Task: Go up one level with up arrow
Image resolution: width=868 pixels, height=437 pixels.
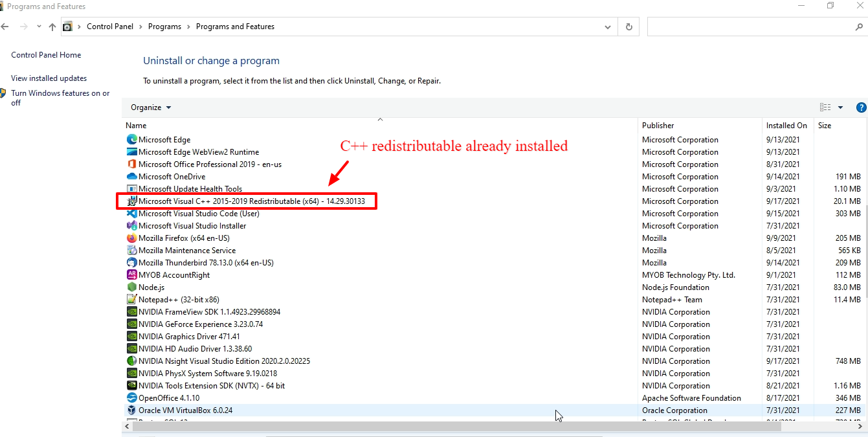Action: [52, 27]
